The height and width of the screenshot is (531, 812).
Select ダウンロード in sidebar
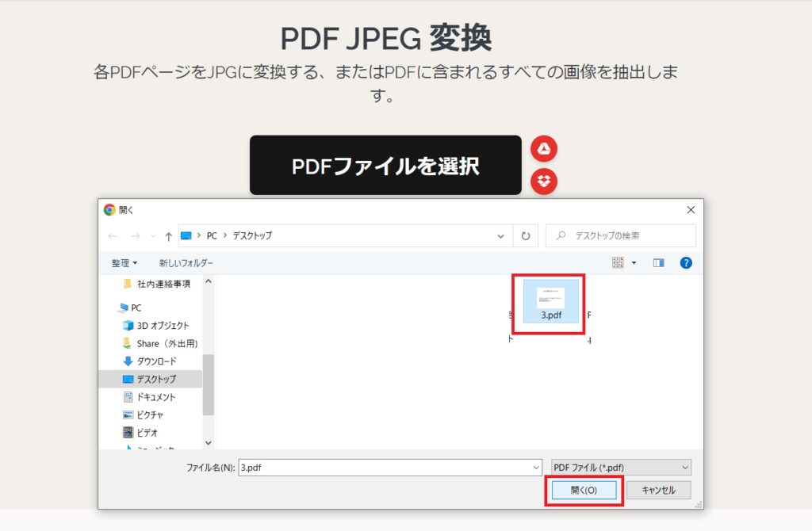pyautogui.click(x=150, y=361)
